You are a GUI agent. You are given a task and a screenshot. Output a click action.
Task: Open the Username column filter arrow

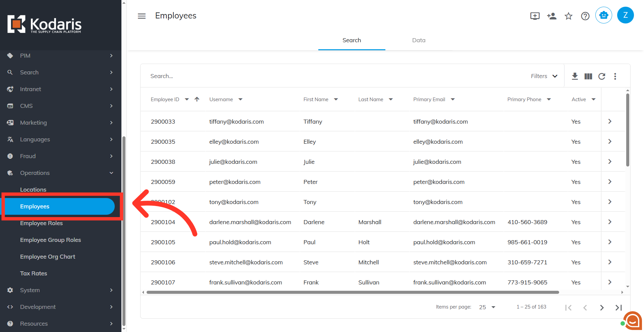(x=240, y=99)
